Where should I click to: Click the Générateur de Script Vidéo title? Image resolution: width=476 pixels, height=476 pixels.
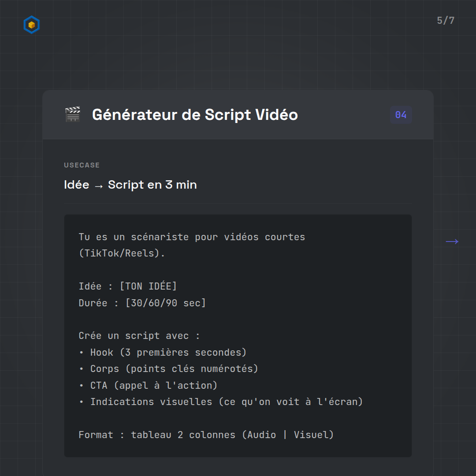tap(195, 115)
